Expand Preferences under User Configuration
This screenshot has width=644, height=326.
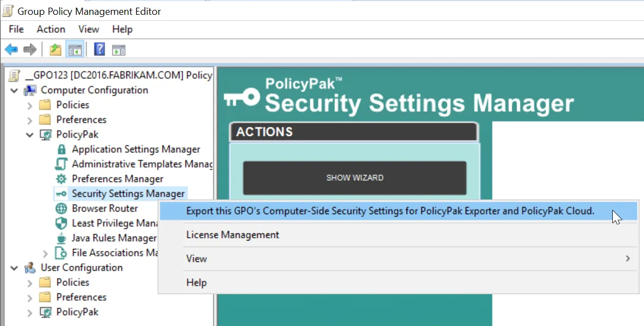click(30, 298)
